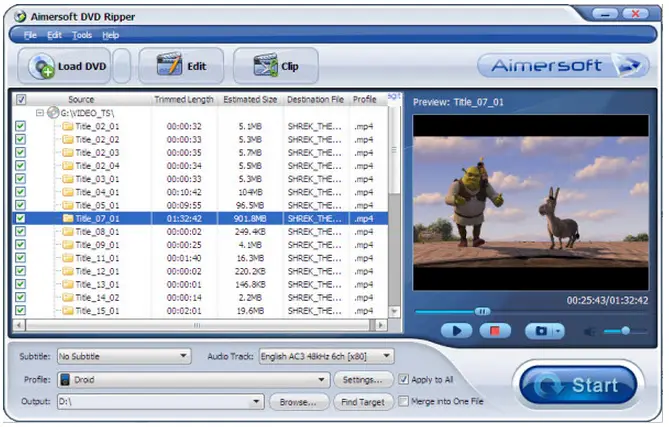Open the Subtitle dropdown
669x427 pixels.
click(124, 356)
